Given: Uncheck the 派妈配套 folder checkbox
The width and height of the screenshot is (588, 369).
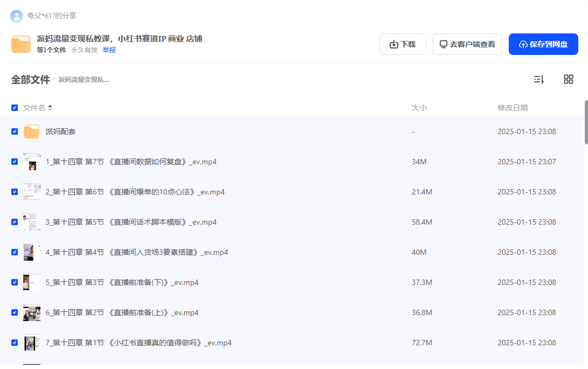Looking at the screenshot, I should 15,131.
